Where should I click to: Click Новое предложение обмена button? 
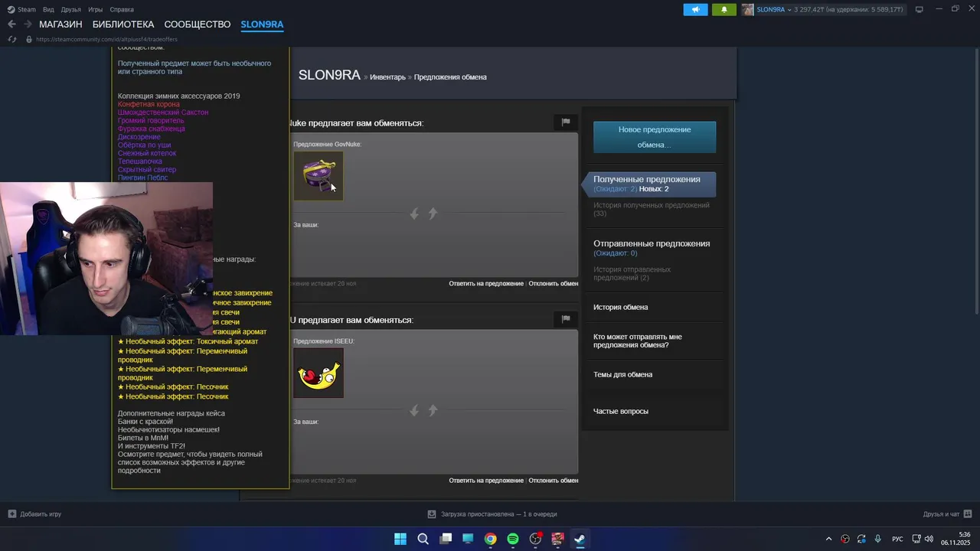(655, 137)
